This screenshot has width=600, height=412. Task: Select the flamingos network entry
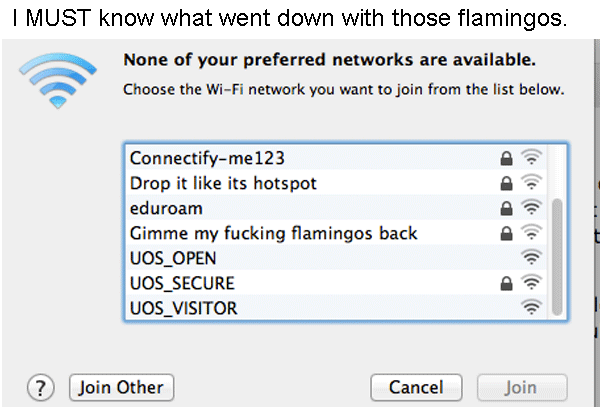click(x=273, y=233)
